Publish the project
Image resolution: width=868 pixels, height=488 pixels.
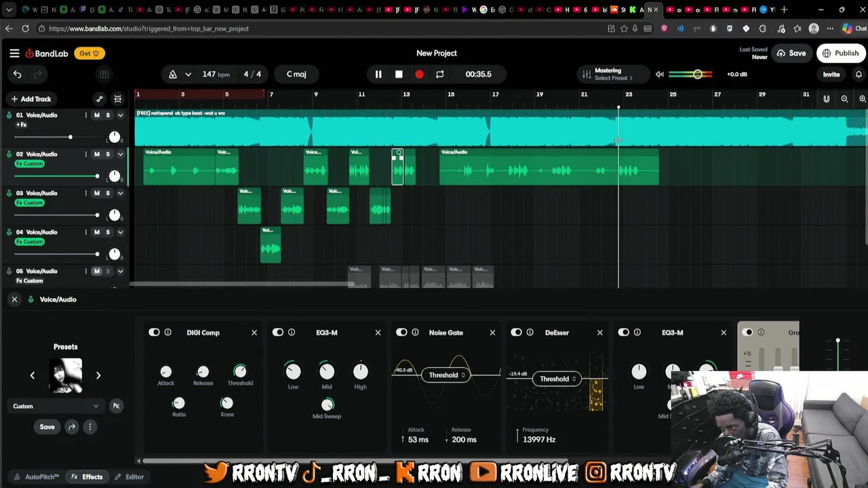click(841, 54)
